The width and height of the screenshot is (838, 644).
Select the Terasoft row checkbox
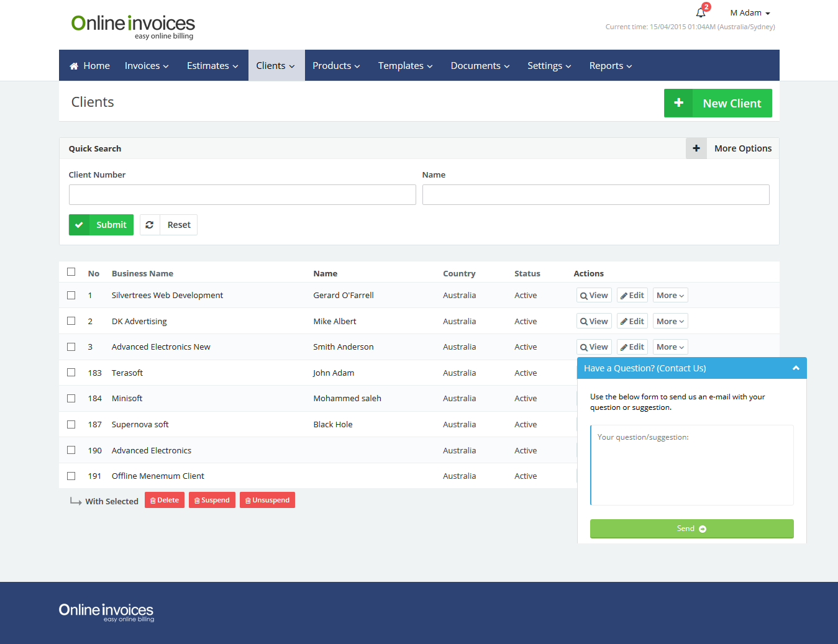[71, 373]
